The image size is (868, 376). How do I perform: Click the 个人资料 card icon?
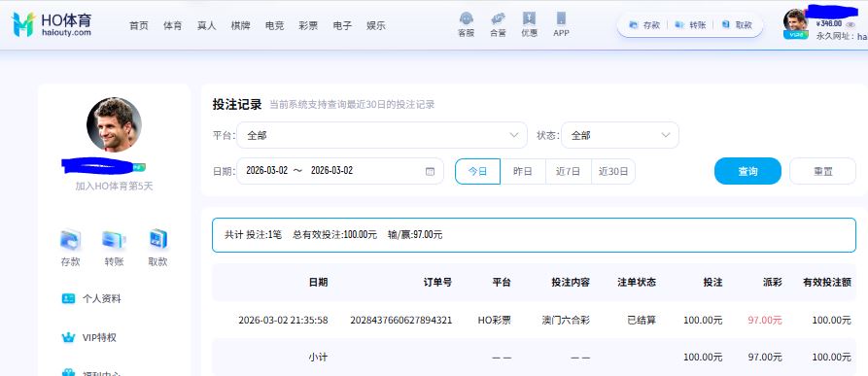68,298
